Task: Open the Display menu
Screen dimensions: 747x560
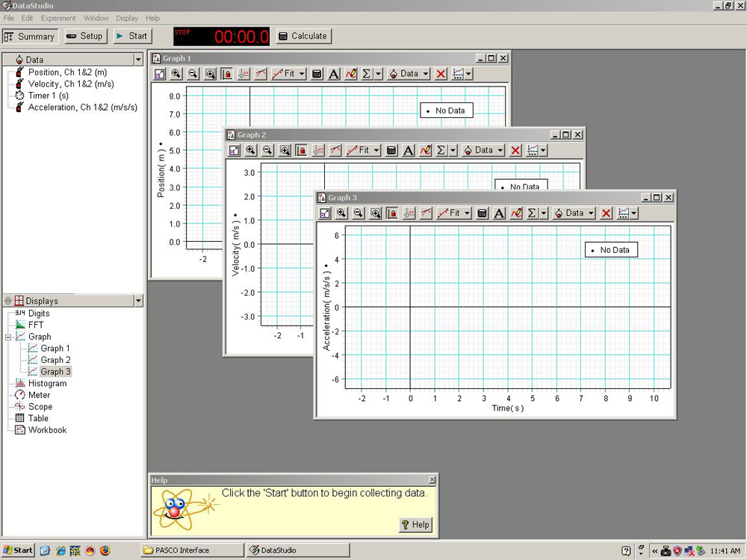Action: pos(127,18)
